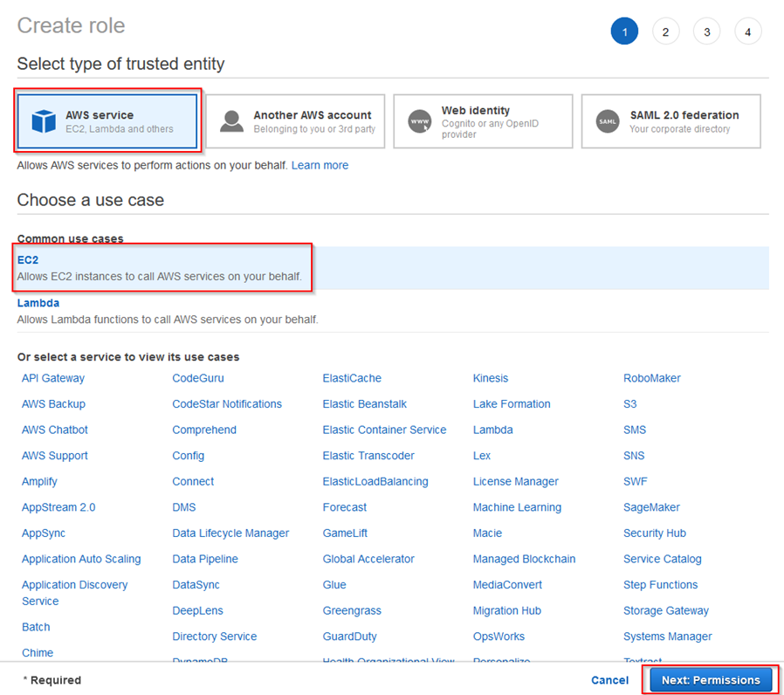Click the www Web identity icon
The height and width of the screenshot is (695, 784).
pyautogui.click(x=419, y=121)
